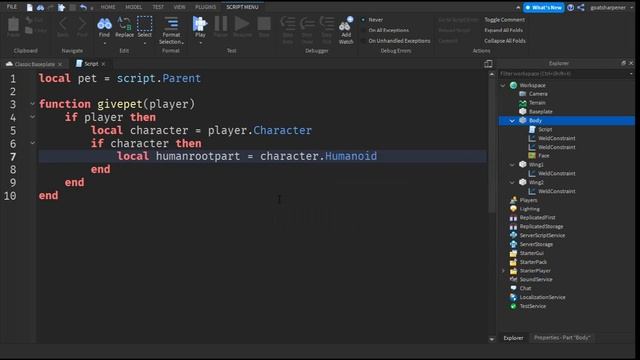Open the help question-mark icon
Viewport: 640px width, 360px height.
571,7
